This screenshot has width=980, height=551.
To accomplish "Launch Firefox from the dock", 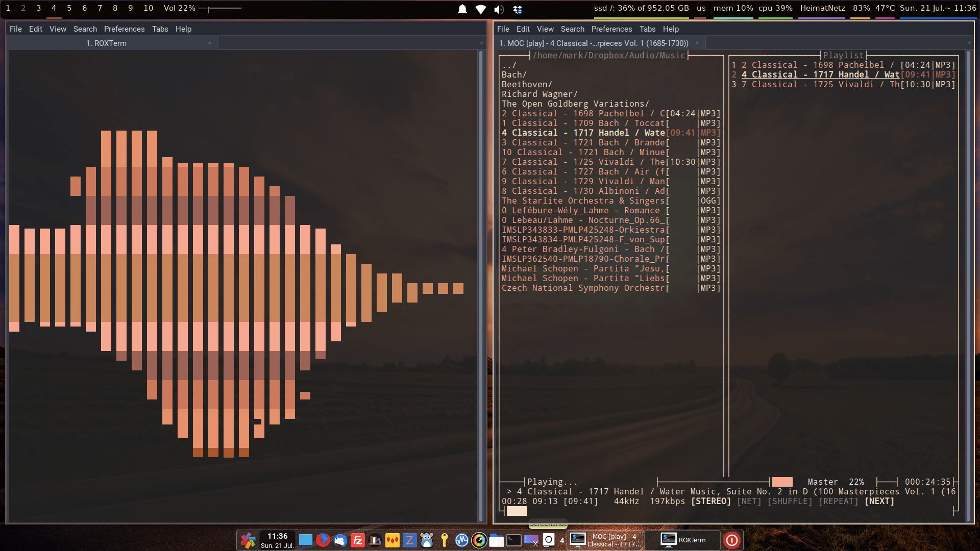I will point(323,540).
